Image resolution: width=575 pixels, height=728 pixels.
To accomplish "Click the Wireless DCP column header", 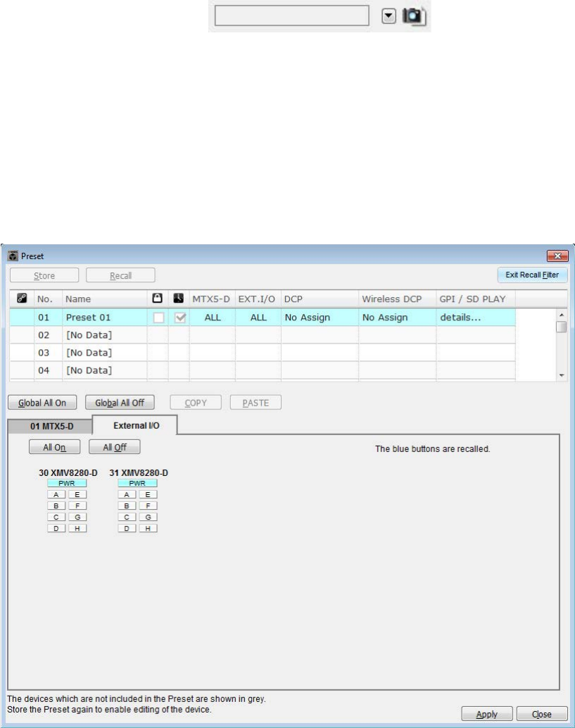I will [397, 299].
